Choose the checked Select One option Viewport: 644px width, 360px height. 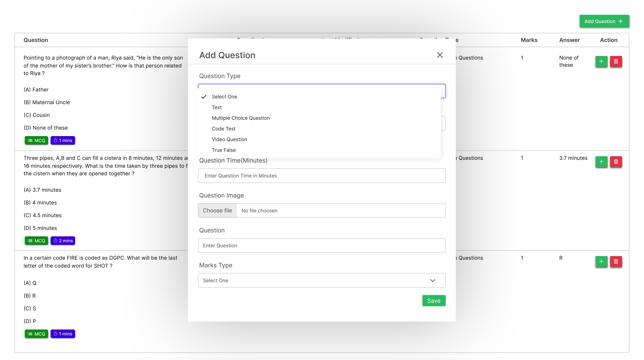click(x=224, y=97)
